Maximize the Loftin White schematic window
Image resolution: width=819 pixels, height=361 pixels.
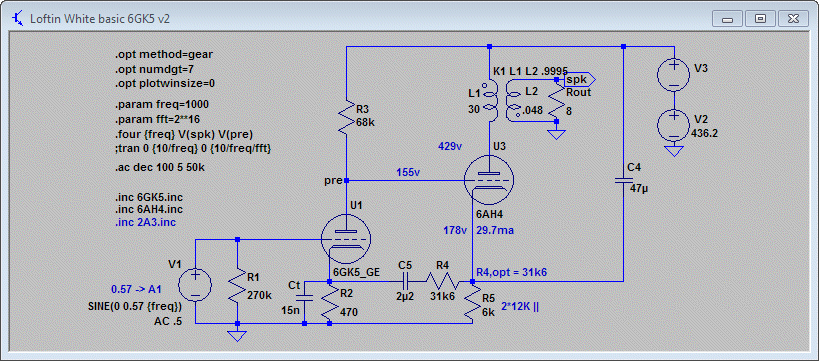760,19
